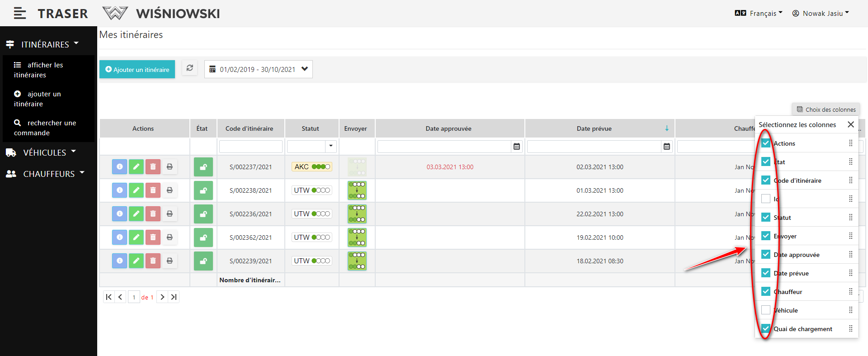Click the green edit pencil for S/002238/2021

click(x=136, y=190)
